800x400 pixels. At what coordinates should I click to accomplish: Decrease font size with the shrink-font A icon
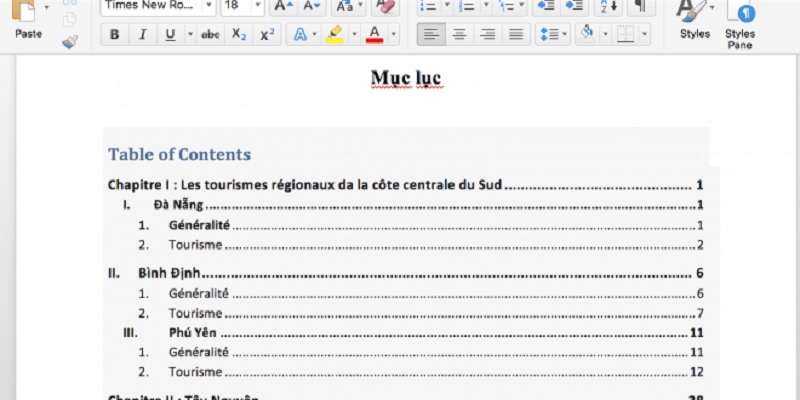[x=312, y=6]
